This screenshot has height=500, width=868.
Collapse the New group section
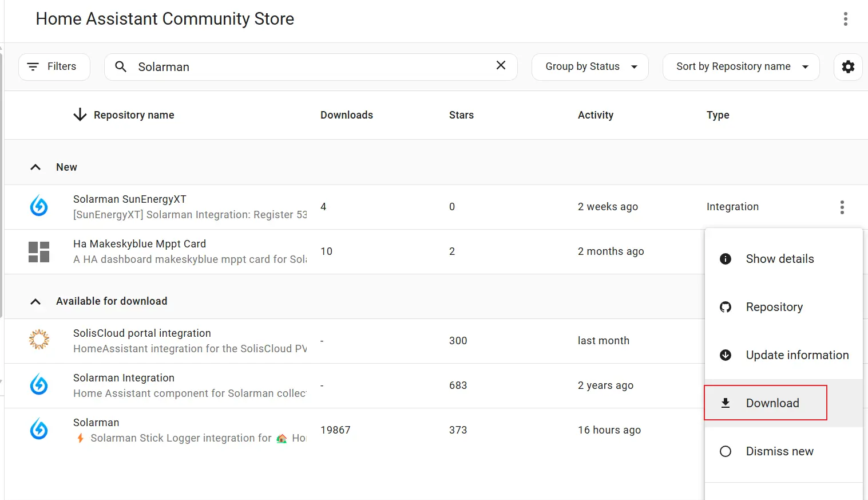coord(35,167)
